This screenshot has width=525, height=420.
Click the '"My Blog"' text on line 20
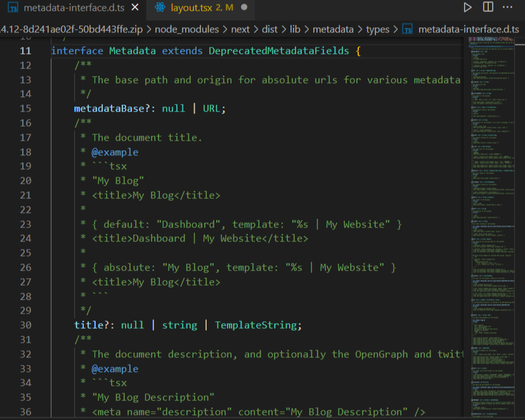(x=118, y=181)
